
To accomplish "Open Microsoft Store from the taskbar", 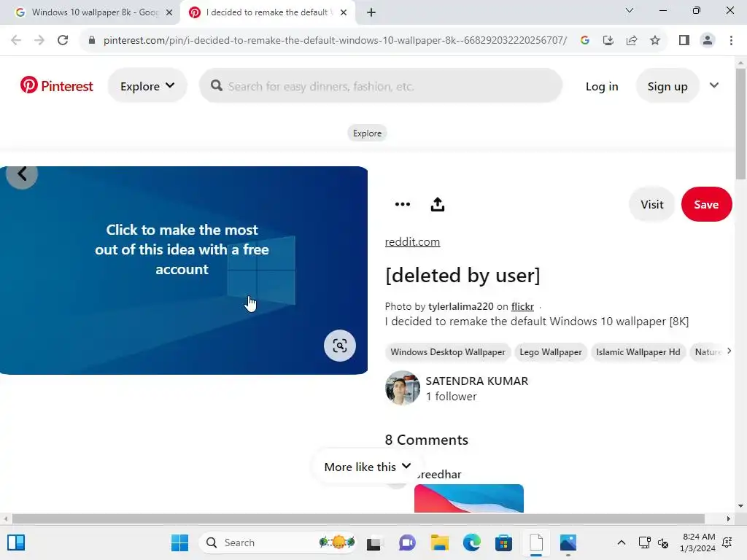I will (x=503, y=542).
